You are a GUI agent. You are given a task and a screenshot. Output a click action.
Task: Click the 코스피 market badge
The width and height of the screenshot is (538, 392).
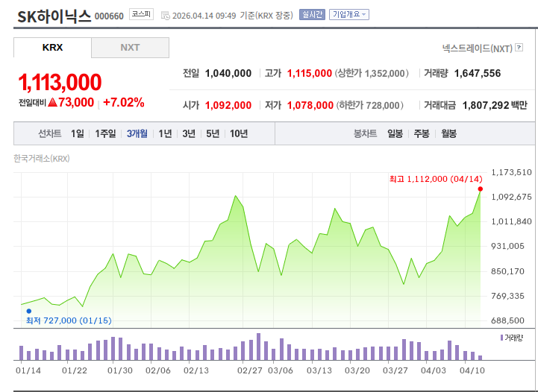[141, 14]
